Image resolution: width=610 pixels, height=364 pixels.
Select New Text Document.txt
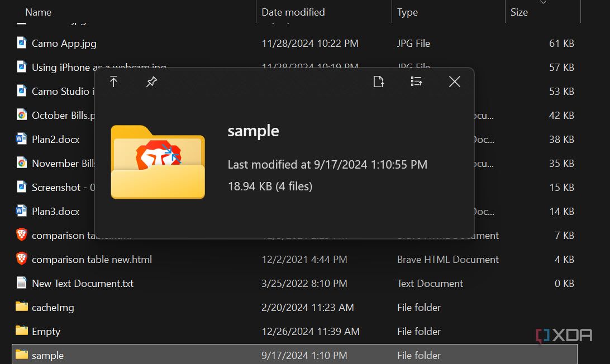click(83, 284)
